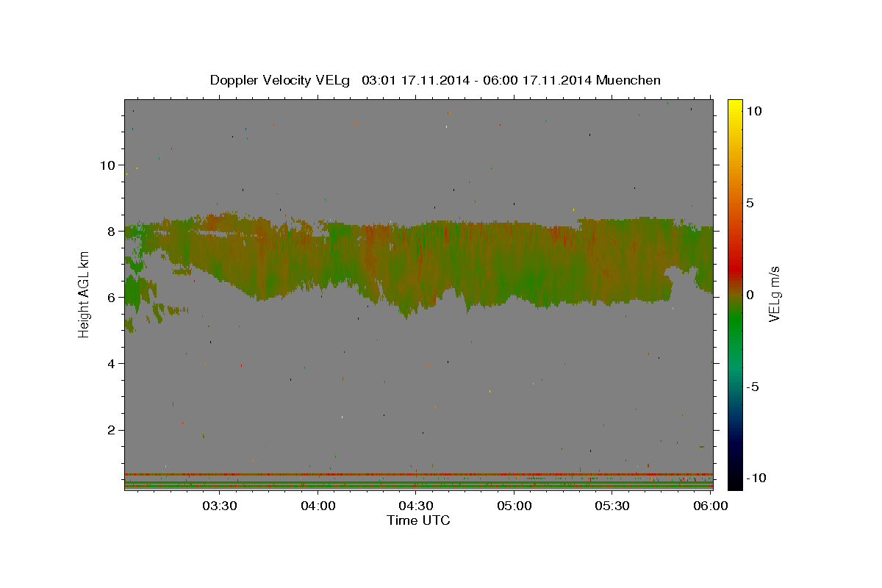Click the 03:30 time tick label
This screenshot has width=882, height=588.
(x=219, y=506)
